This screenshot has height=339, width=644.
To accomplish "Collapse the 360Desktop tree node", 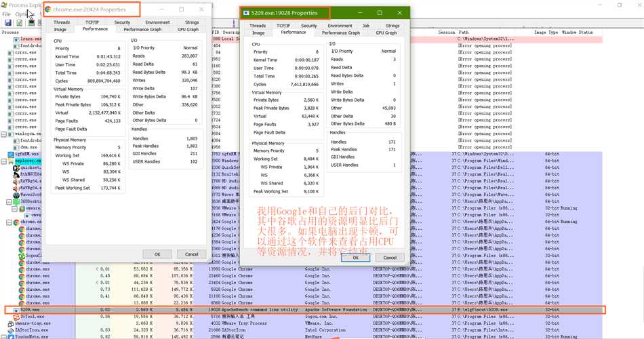I will [x=9, y=202].
